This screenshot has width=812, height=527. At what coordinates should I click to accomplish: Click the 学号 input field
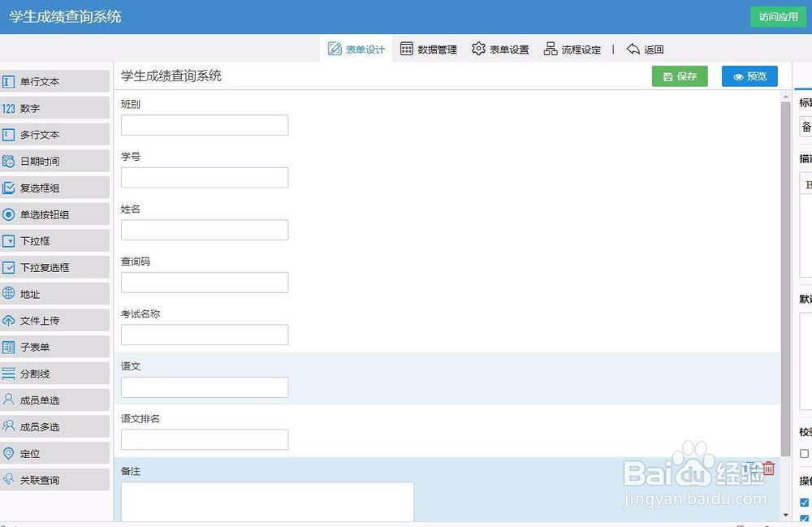coord(205,178)
